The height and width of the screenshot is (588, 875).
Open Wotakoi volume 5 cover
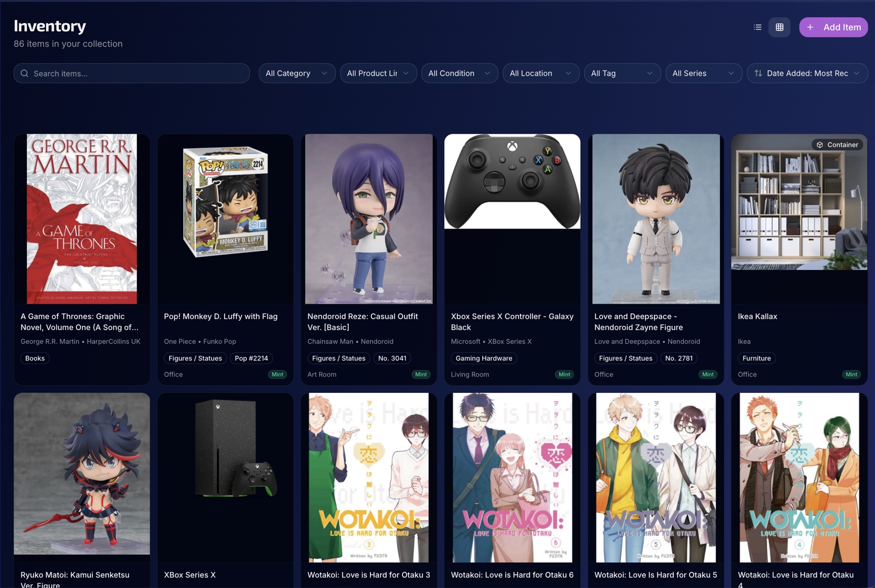[x=656, y=478]
